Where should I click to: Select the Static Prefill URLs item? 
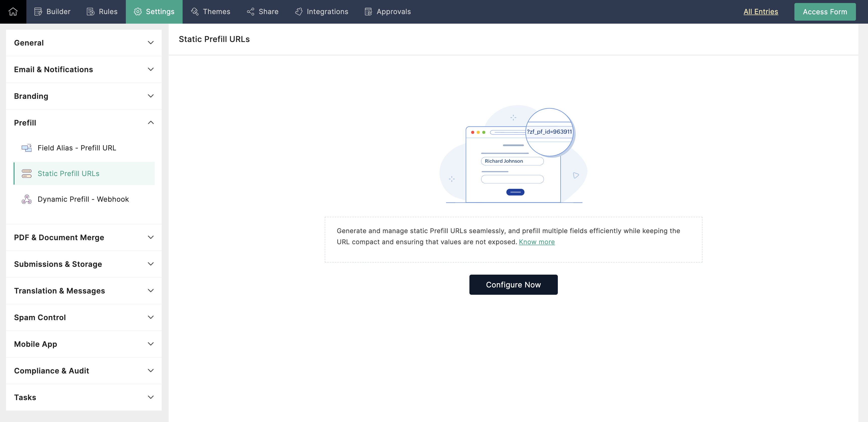click(68, 173)
